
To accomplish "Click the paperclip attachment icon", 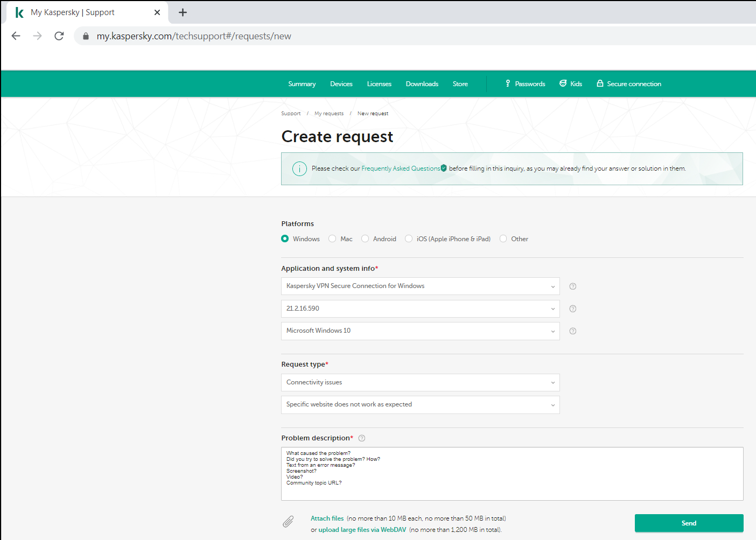I will (289, 521).
